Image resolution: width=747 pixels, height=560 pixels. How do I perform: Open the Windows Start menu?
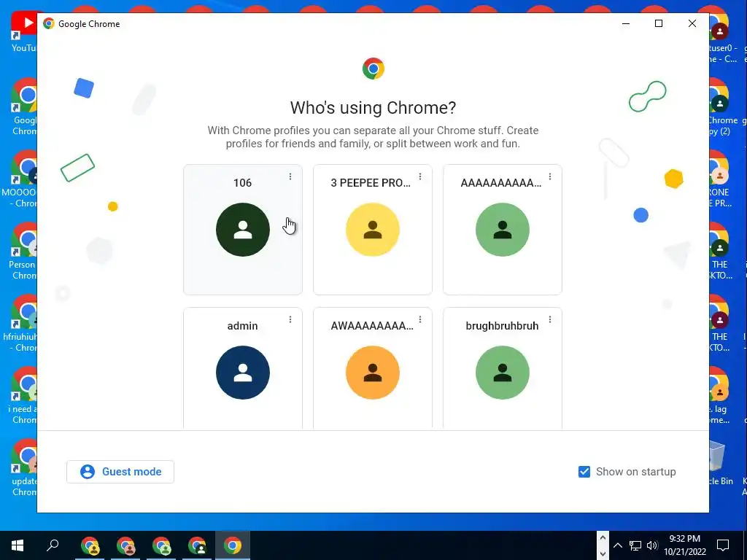point(18,545)
